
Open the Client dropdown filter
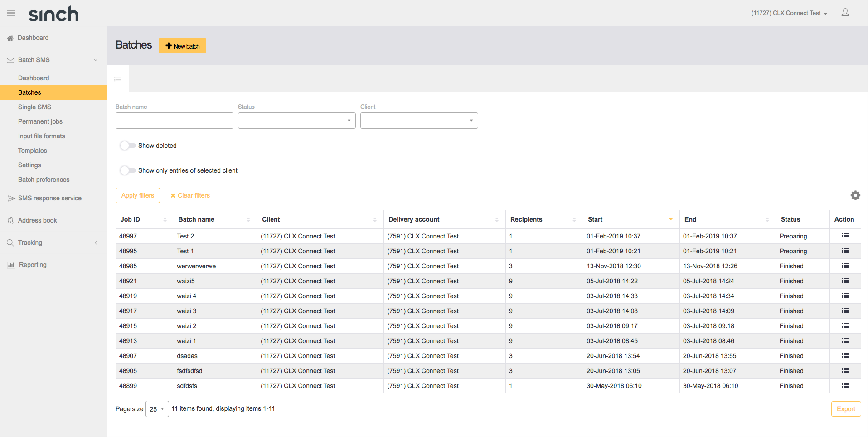coord(418,120)
